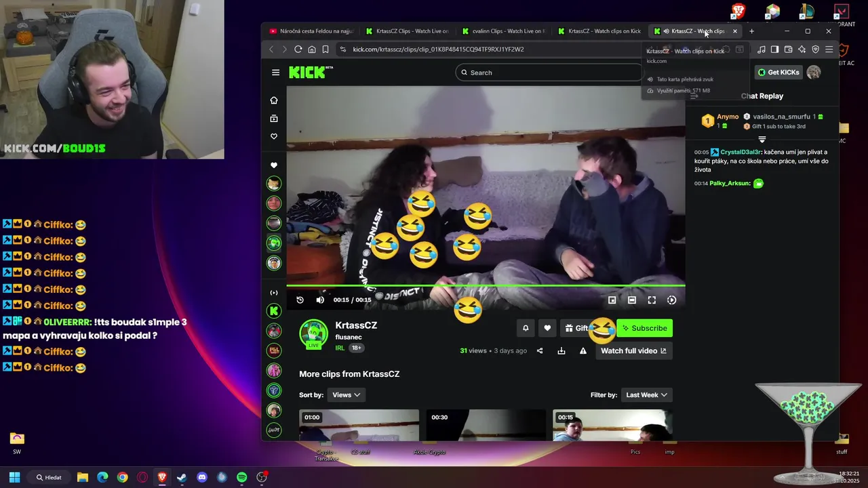Open the KrtassCZ channel name link
Image resolution: width=868 pixels, height=488 pixels.
tap(356, 325)
